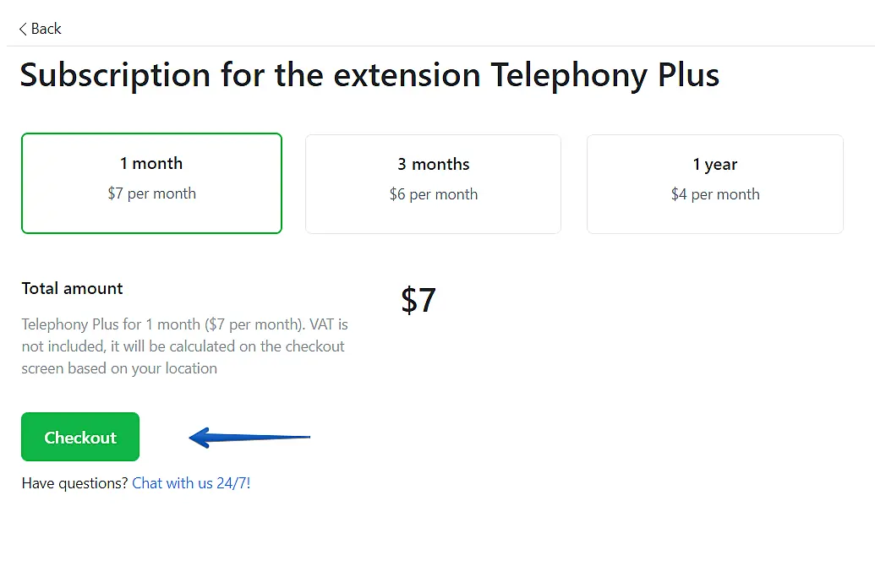The width and height of the screenshot is (875, 588).
Task: Click the Subscription page heading
Action: [x=369, y=74]
